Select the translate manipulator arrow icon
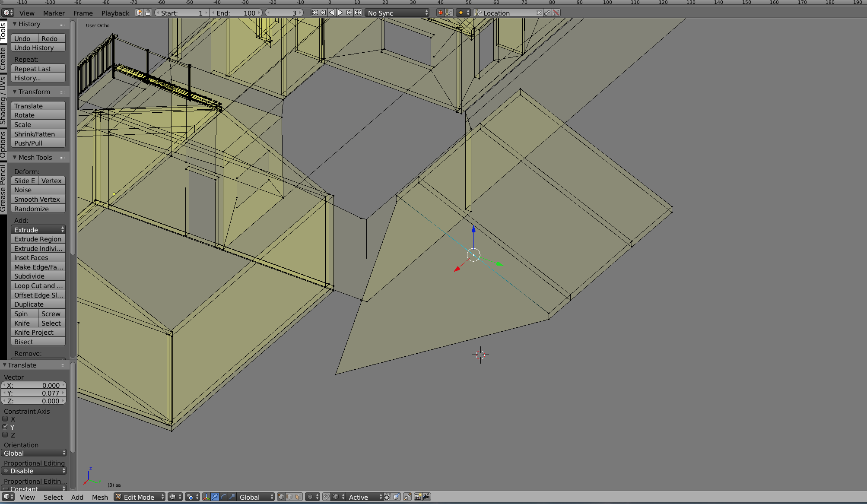Viewport: 867px width, 504px height. 215,497
